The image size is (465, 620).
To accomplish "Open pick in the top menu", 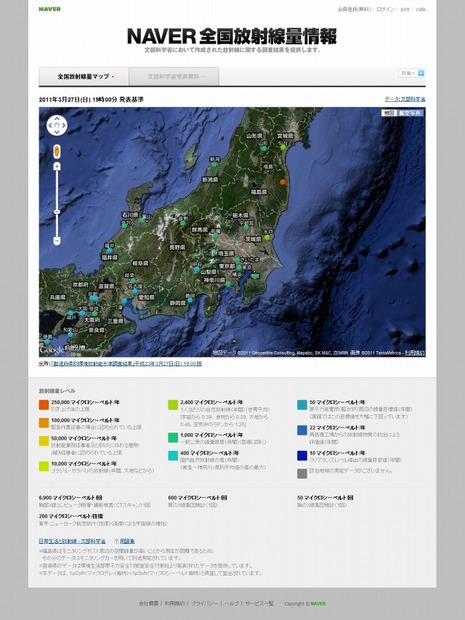I will tap(405, 9).
